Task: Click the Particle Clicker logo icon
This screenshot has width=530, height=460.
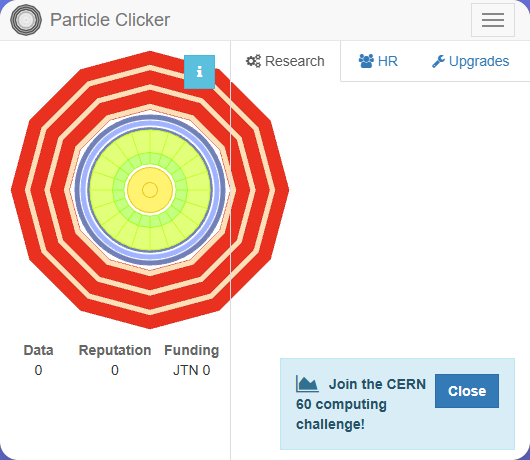Action: coord(26,20)
